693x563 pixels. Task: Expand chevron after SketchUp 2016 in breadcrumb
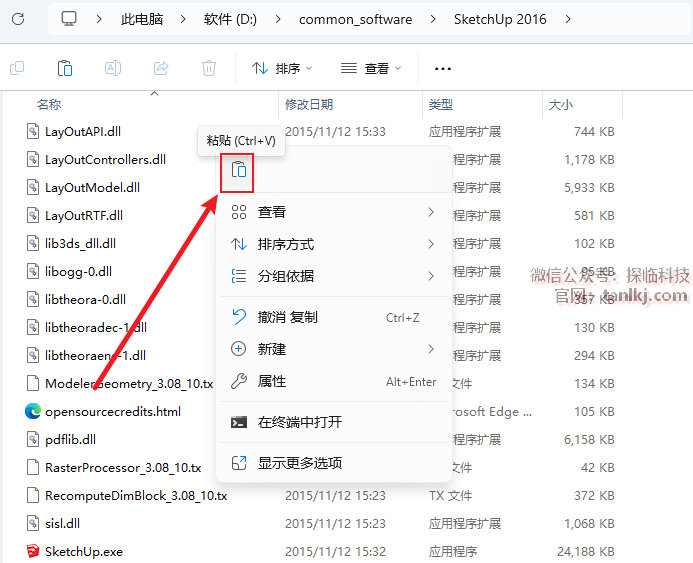point(568,19)
